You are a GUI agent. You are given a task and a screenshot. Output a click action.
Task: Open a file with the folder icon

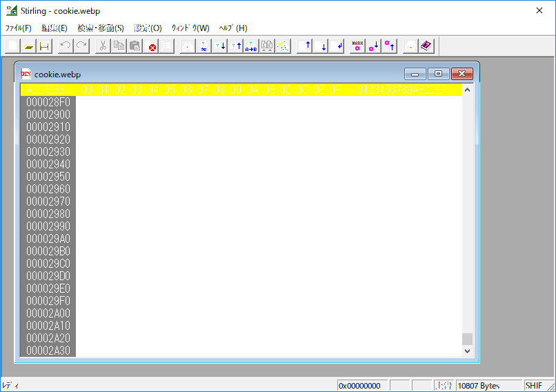tap(28, 46)
